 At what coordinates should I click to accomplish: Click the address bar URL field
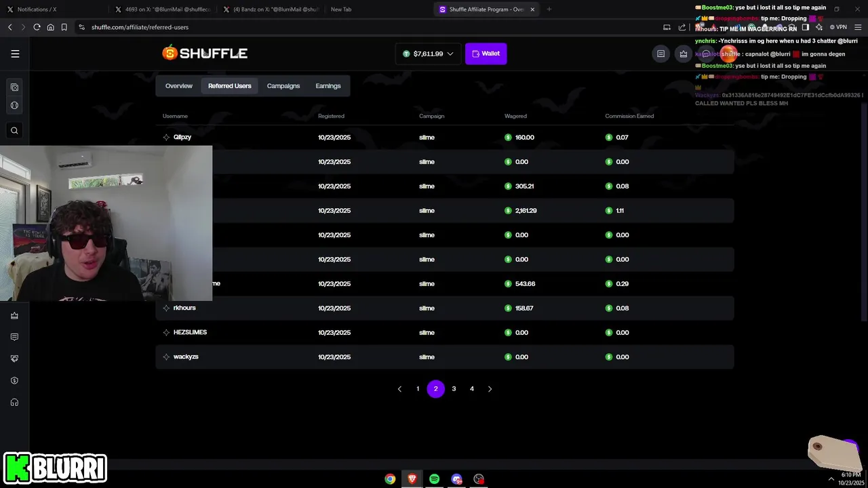pyautogui.click(x=366, y=27)
